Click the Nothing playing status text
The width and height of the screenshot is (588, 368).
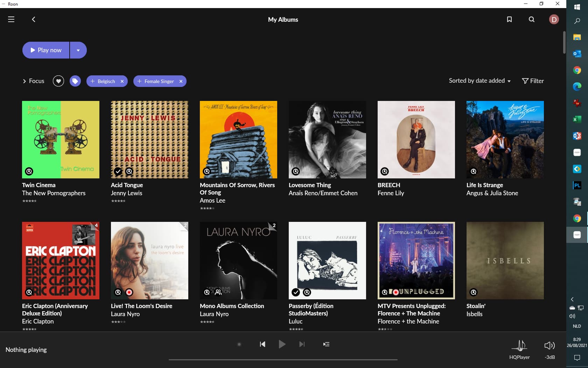click(26, 350)
